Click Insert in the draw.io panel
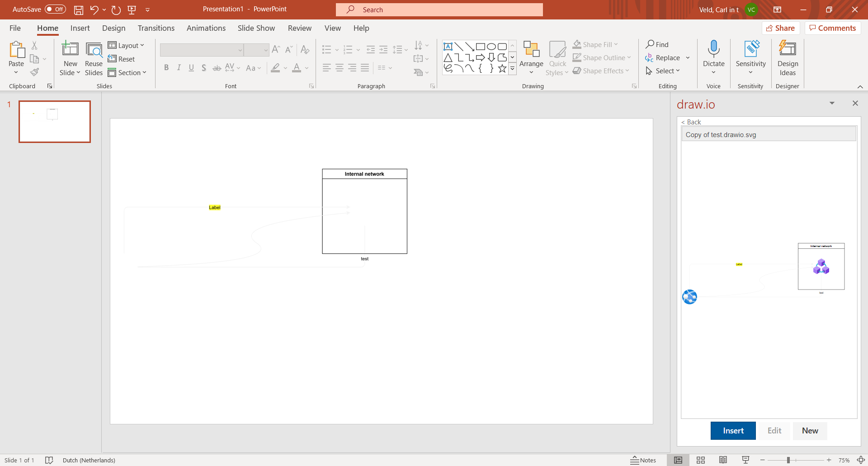This screenshot has width=868, height=466. pos(733,431)
